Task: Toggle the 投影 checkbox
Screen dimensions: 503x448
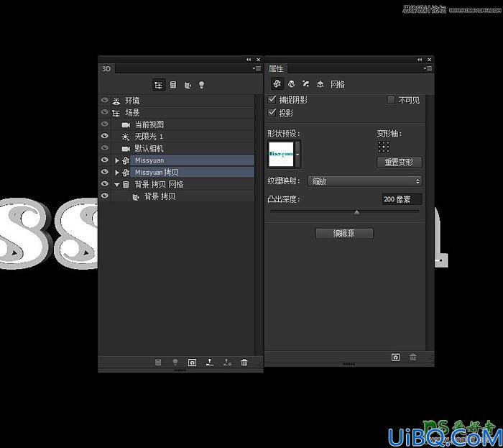Action: click(272, 112)
